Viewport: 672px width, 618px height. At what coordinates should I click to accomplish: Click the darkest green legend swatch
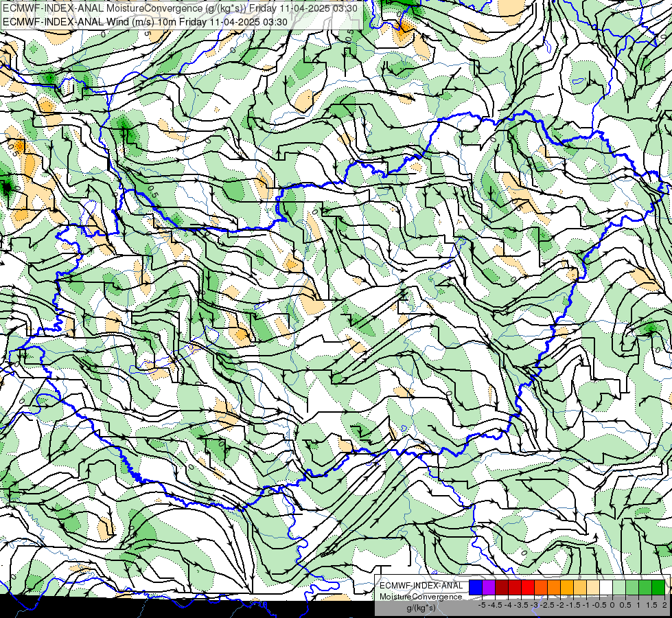[658, 587]
